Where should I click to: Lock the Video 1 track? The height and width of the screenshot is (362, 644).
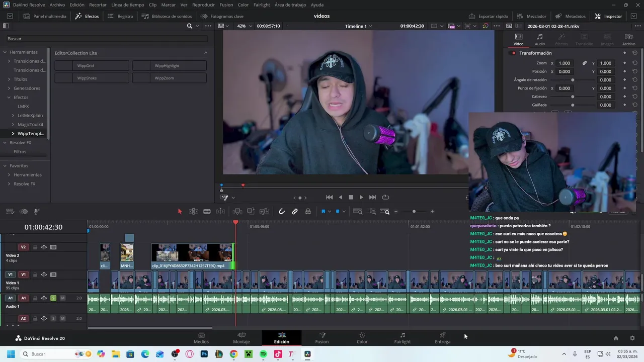click(35, 275)
